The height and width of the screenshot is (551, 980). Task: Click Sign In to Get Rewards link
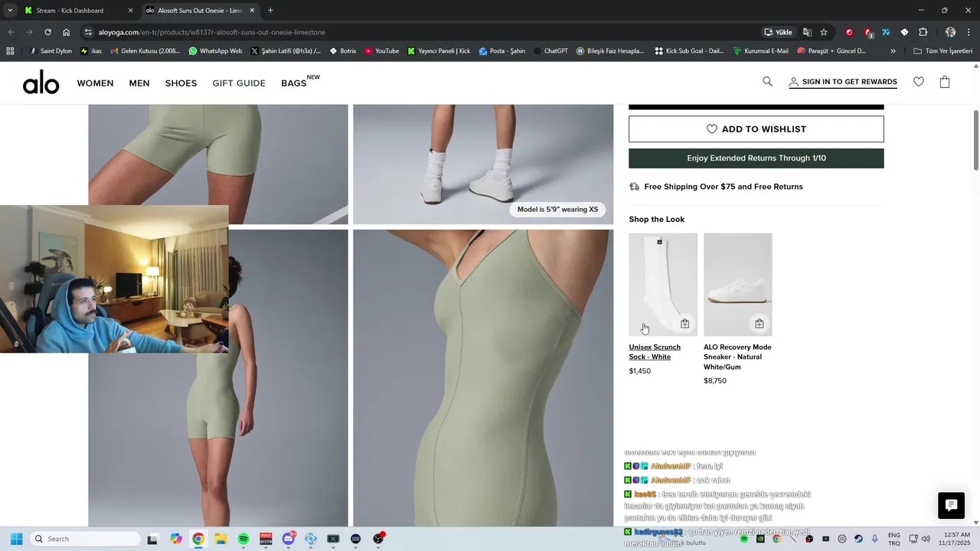tap(843, 82)
